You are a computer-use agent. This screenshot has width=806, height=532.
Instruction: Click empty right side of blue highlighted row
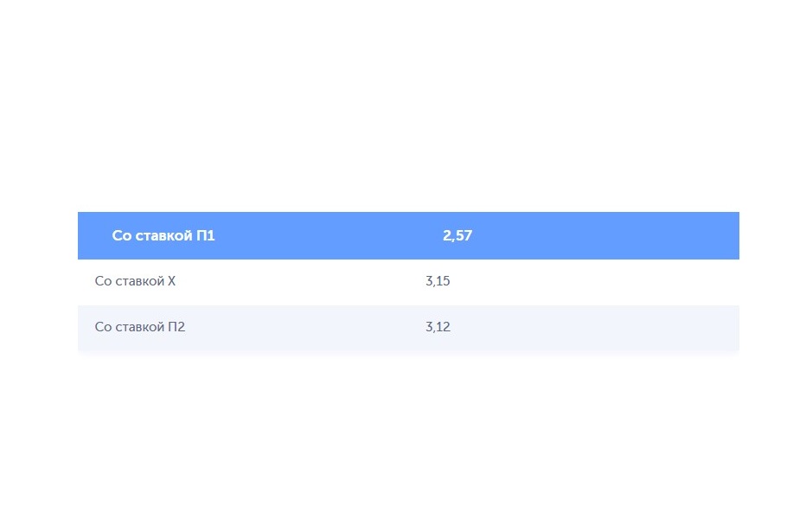tap(606, 235)
